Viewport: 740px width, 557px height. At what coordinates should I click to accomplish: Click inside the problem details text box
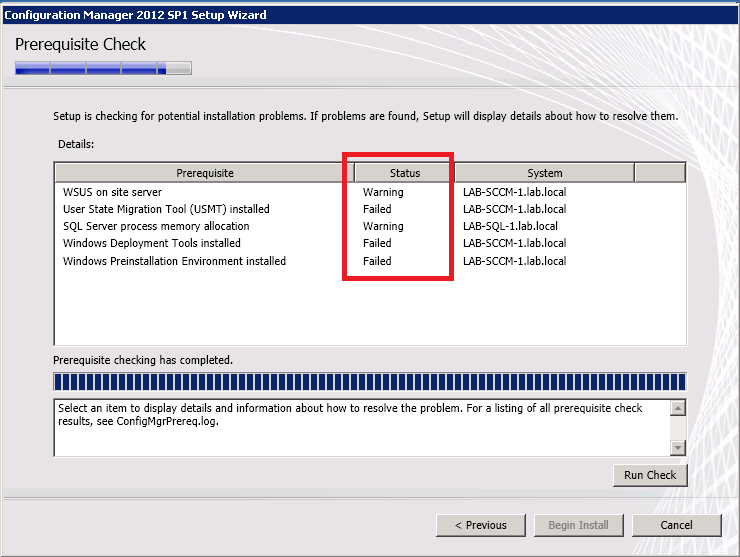[x=362, y=428]
